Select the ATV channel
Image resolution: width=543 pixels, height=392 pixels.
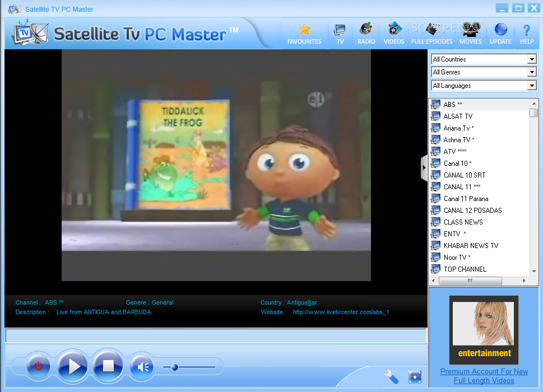[x=480, y=152]
